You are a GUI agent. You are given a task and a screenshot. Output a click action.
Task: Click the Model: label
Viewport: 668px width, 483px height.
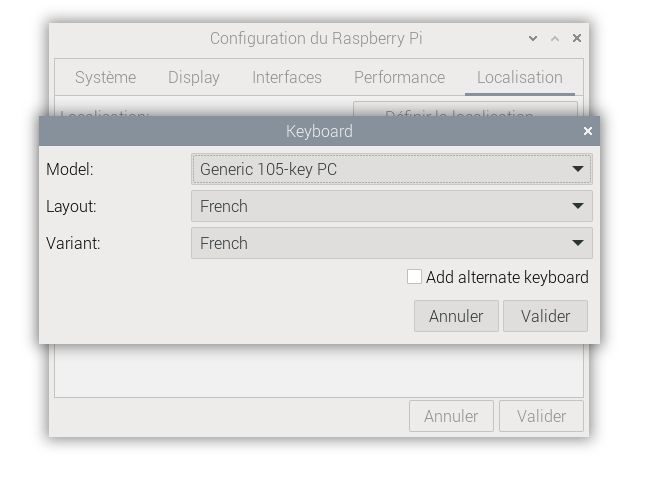point(70,169)
